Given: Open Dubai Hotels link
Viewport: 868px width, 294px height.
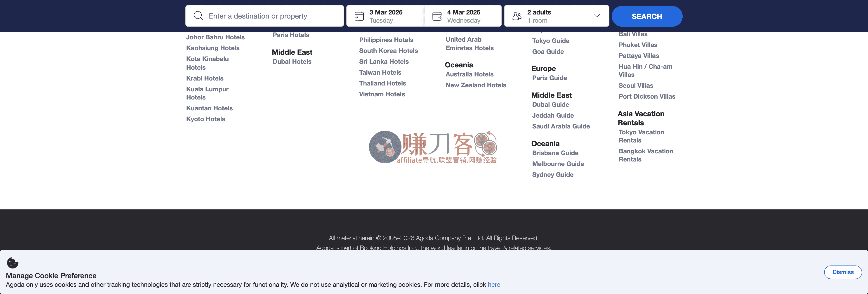Looking at the screenshot, I should 292,62.
